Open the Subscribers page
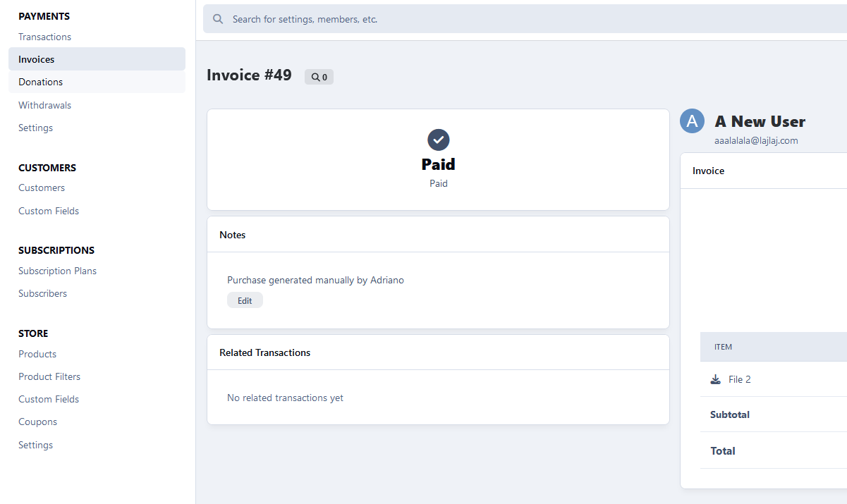This screenshot has height=504, width=847. (x=42, y=293)
